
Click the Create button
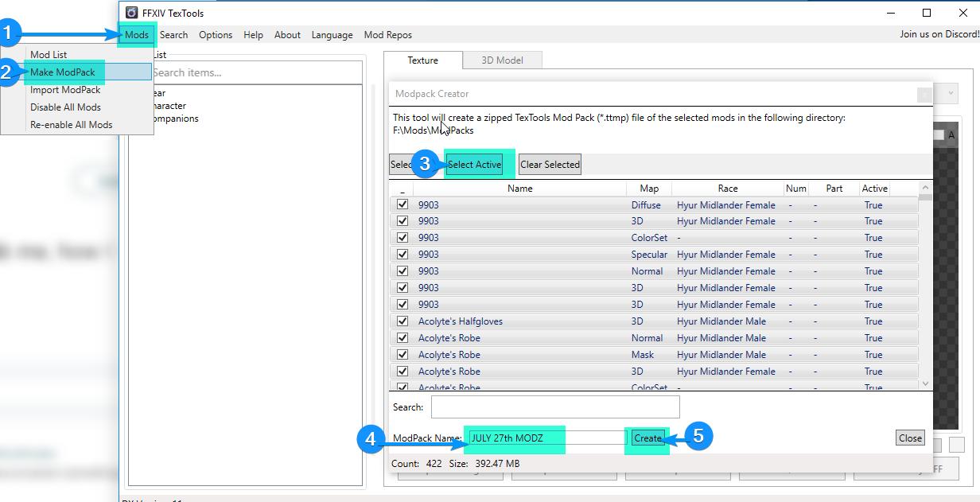647,438
